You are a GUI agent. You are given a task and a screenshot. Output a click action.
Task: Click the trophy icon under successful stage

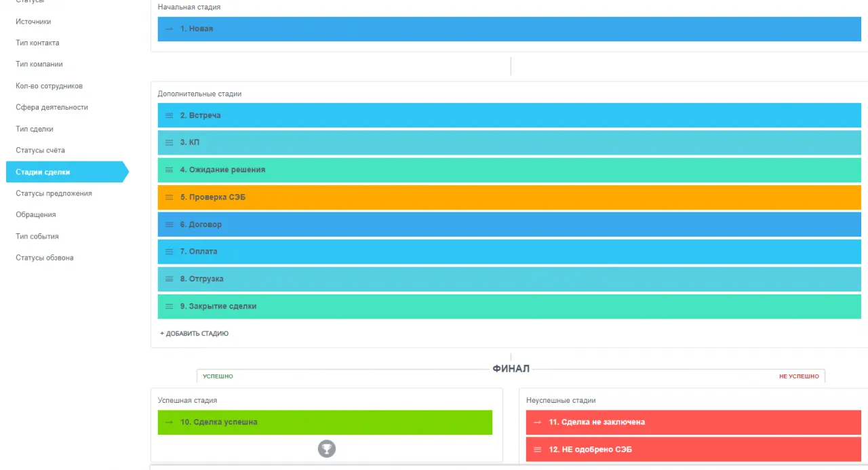click(327, 448)
